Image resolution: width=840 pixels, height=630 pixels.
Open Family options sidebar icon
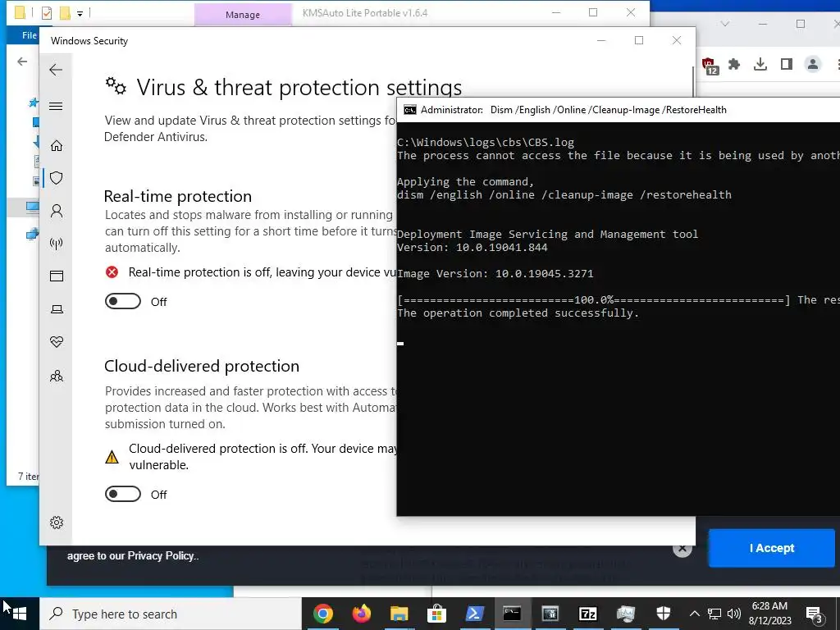[x=57, y=376]
